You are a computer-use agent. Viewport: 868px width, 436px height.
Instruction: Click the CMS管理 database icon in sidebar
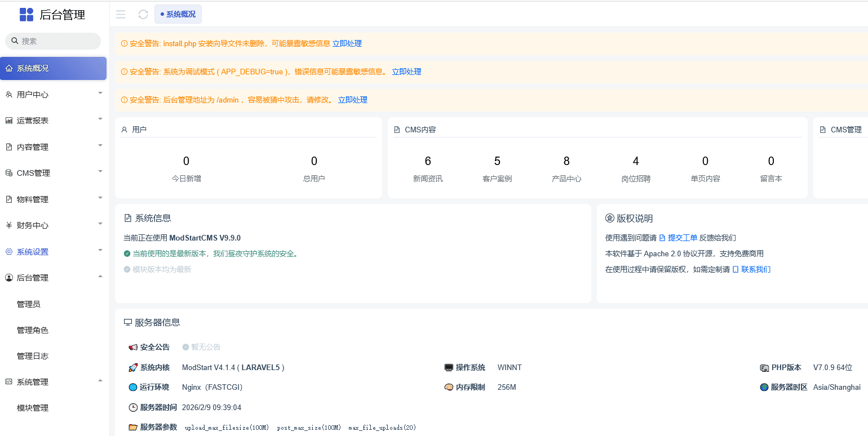(9, 173)
